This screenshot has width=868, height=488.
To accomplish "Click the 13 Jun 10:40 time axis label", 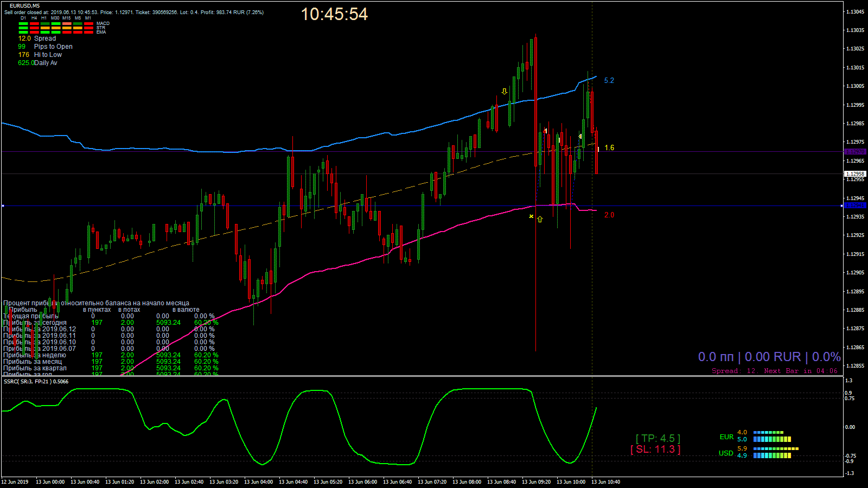I will coord(605,481).
